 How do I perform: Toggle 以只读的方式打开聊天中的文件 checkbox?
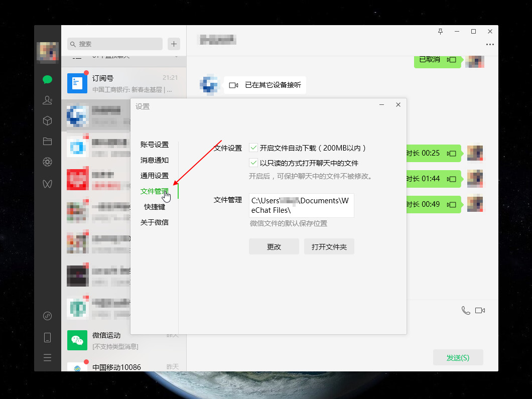point(253,163)
